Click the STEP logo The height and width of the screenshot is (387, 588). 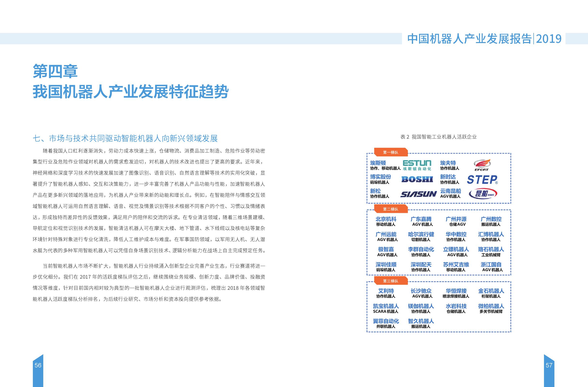[x=482, y=180]
